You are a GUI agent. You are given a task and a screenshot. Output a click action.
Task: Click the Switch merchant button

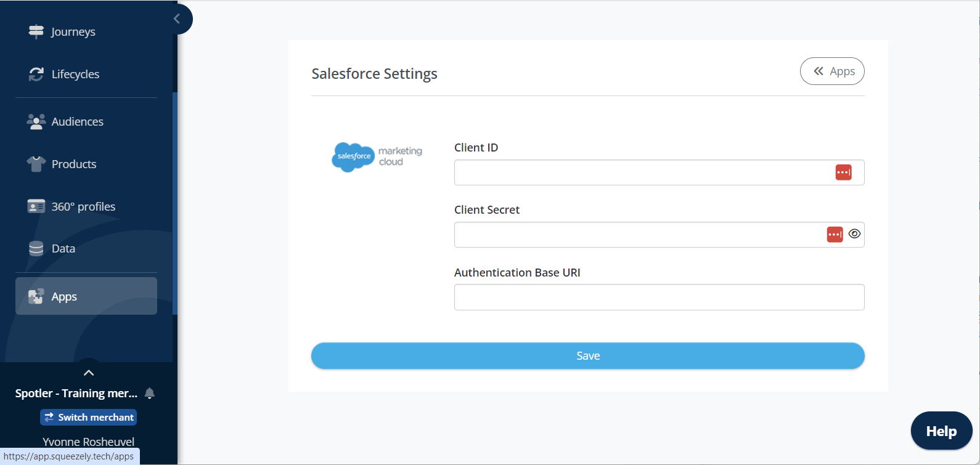tap(89, 417)
